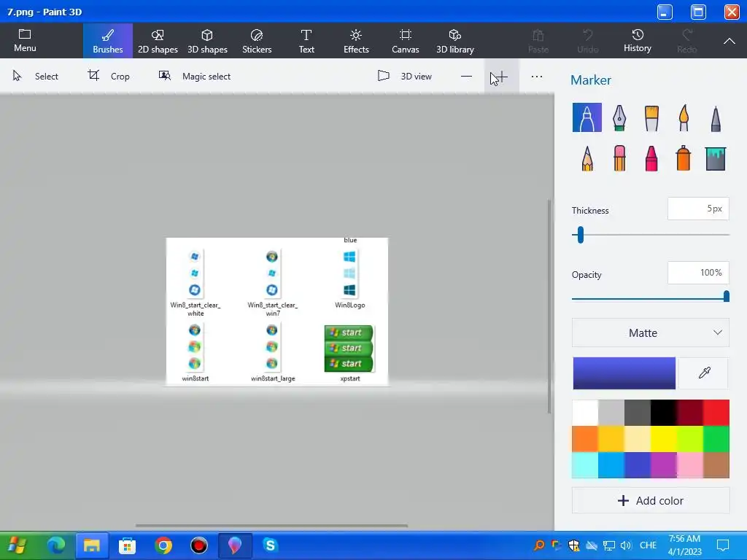Select the Pencil brush
Viewport: 747px width, 560px height.
587,158
